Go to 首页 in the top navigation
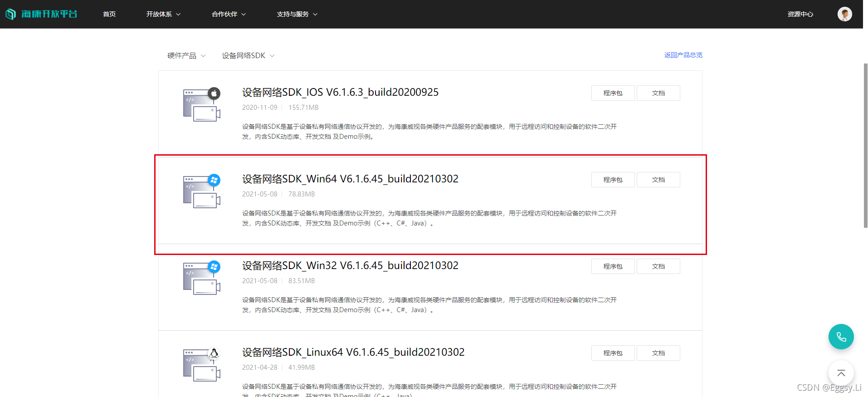This screenshot has width=868, height=397. [x=109, y=14]
